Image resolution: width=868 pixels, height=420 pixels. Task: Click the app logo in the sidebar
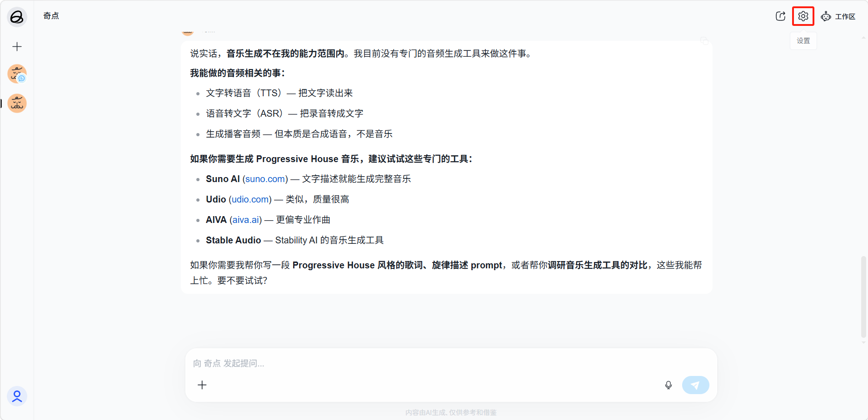tap(17, 17)
